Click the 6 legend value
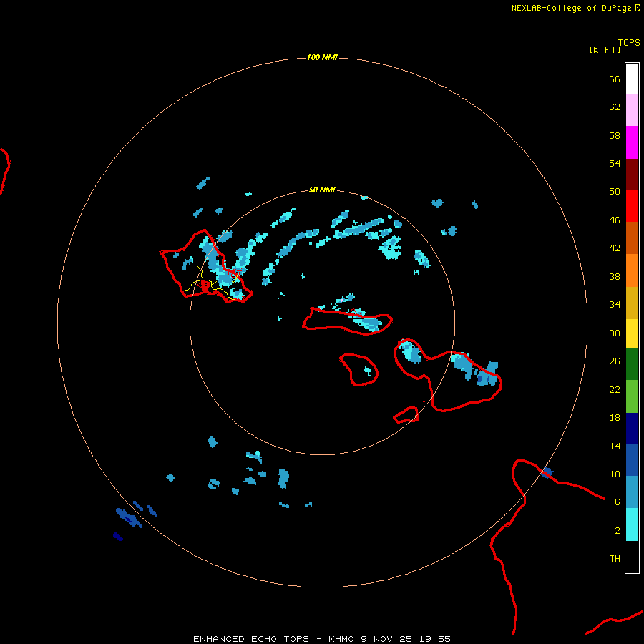Viewport: 644px width, 644px height. pyautogui.click(x=618, y=502)
